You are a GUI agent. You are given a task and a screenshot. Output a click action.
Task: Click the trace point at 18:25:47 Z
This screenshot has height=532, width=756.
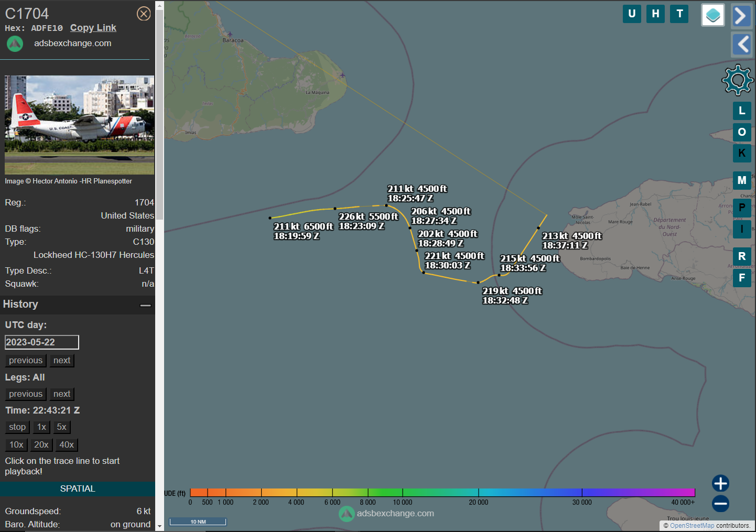[x=386, y=205]
